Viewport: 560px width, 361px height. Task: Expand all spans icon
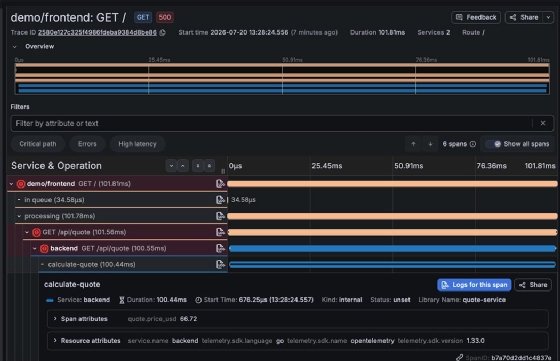tap(198, 166)
